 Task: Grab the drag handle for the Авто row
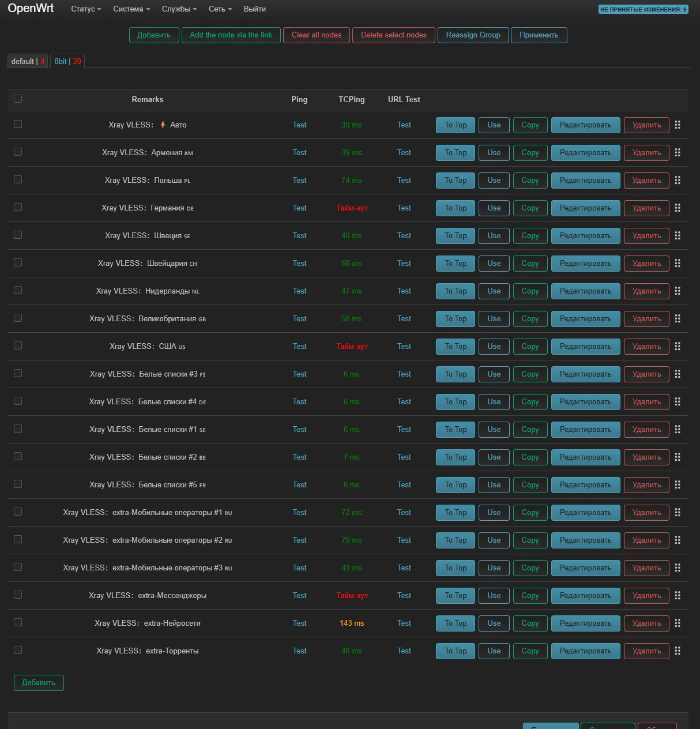[x=678, y=125]
